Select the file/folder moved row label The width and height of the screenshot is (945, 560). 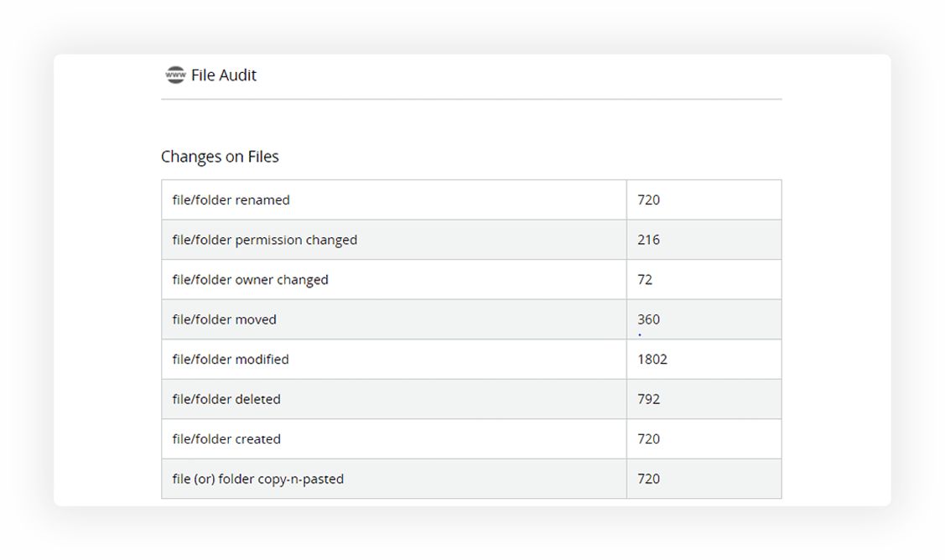[224, 319]
